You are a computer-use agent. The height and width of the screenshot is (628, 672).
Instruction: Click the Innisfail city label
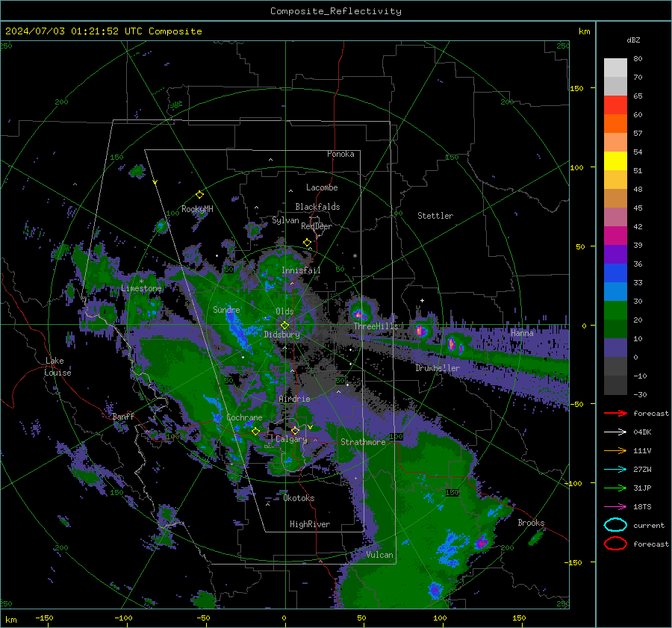(x=301, y=270)
